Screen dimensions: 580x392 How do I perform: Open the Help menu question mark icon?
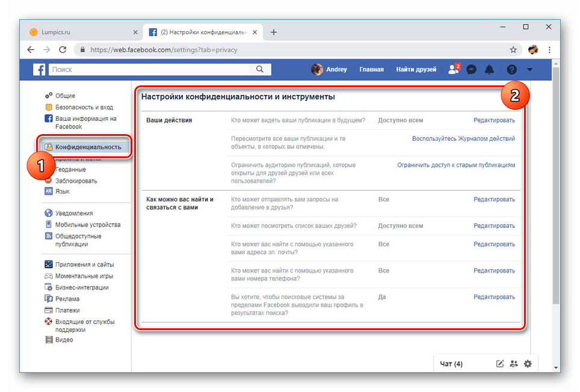(511, 69)
